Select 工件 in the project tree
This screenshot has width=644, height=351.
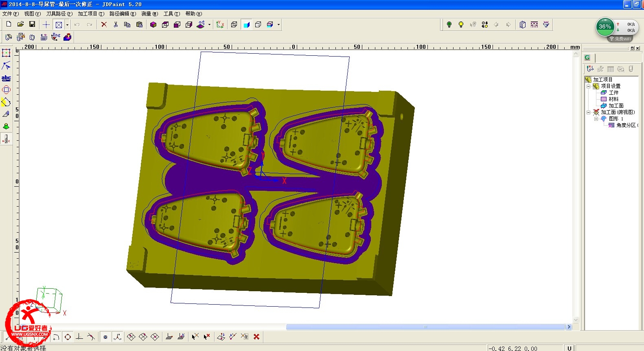[613, 93]
